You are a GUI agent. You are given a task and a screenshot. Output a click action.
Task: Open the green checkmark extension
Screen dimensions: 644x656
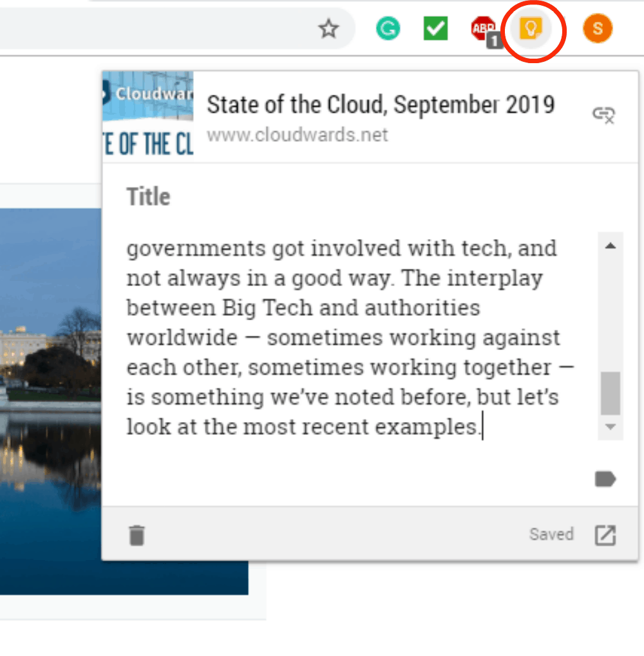coord(436,28)
